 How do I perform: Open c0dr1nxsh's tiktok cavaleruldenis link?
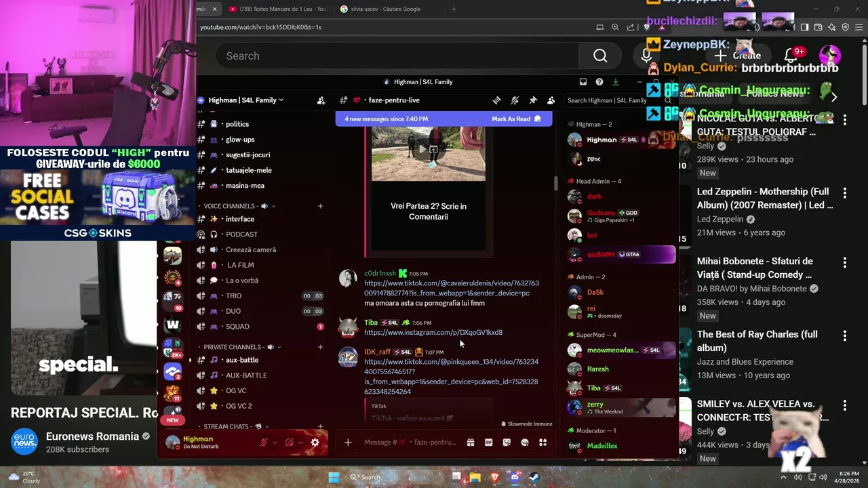tap(451, 288)
